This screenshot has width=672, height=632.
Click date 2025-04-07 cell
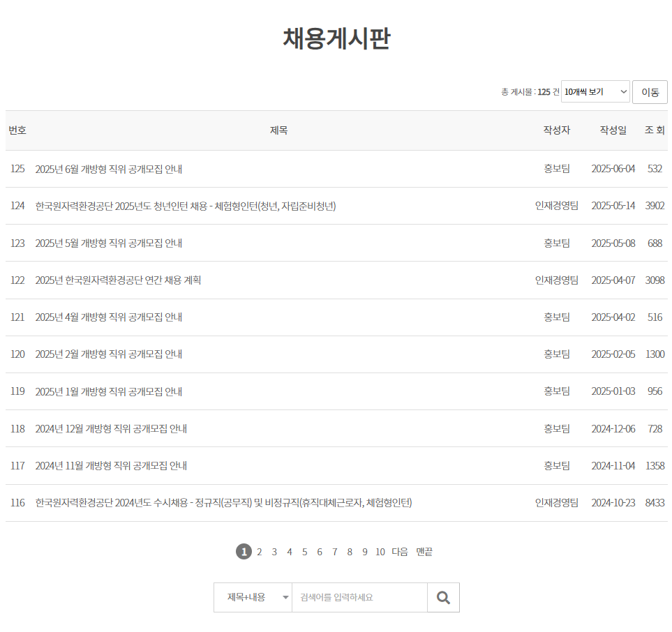point(613,280)
